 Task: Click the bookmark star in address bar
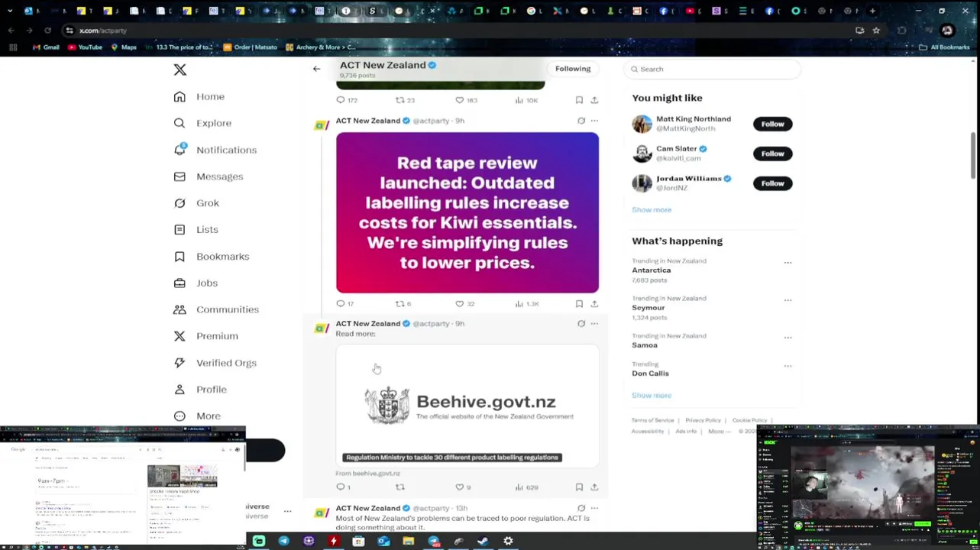click(x=876, y=31)
